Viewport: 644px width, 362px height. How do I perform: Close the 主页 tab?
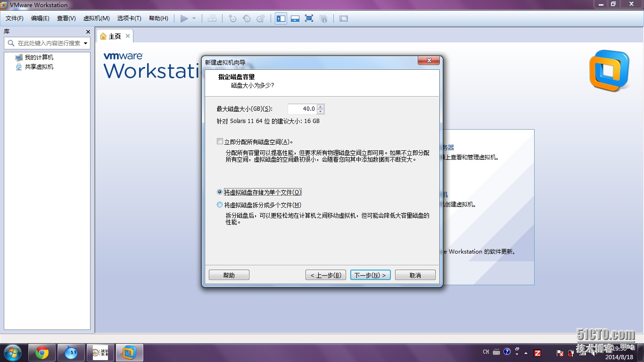pos(127,36)
